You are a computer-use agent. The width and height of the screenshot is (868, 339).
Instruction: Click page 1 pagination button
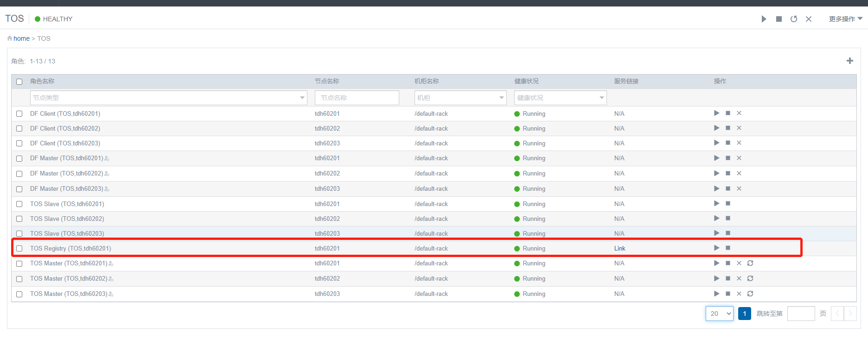click(x=744, y=314)
